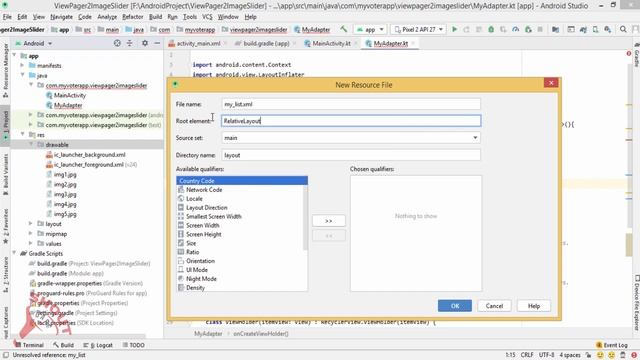
Task: Open the Search Everywhere magnifier icon
Action: click(623, 29)
